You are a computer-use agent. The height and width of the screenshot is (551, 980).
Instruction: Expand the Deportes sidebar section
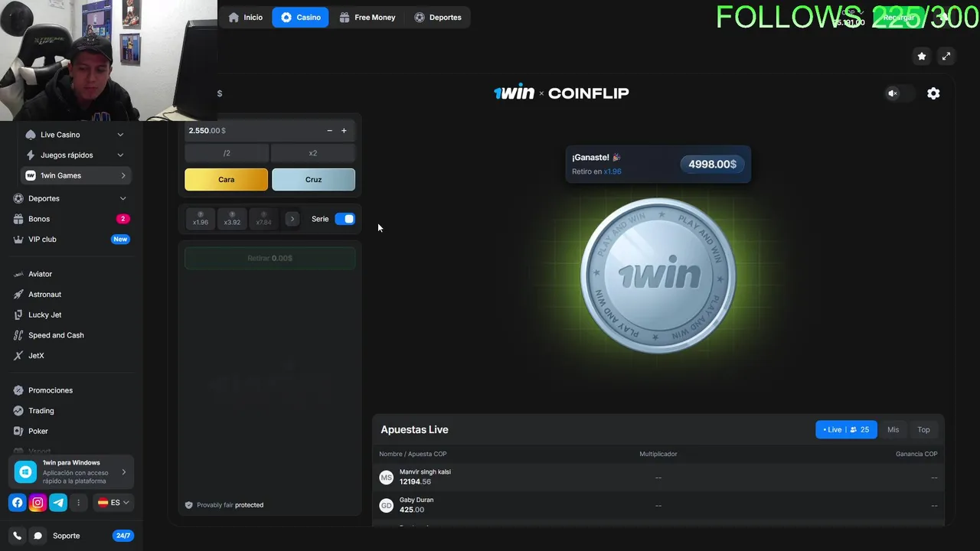[122, 198]
